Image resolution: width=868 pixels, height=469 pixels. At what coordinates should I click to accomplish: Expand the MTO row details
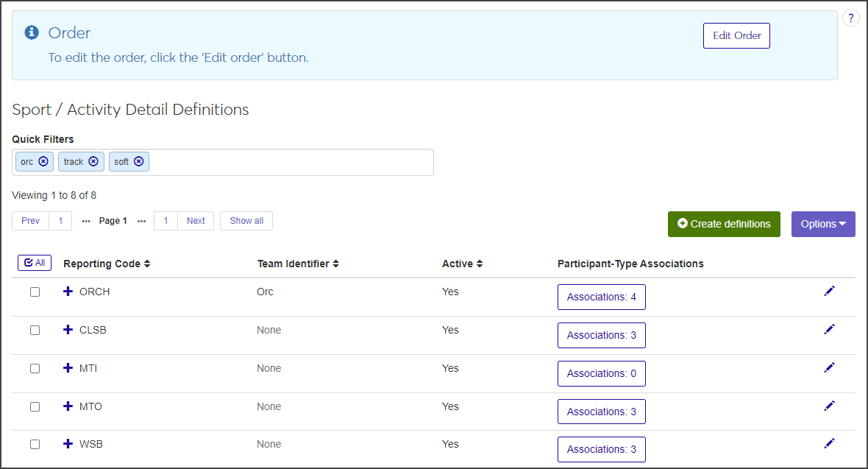coord(68,406)
